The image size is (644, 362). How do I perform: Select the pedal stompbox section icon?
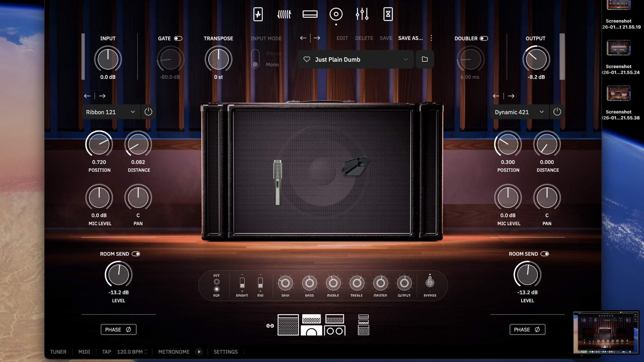[258, 14]
